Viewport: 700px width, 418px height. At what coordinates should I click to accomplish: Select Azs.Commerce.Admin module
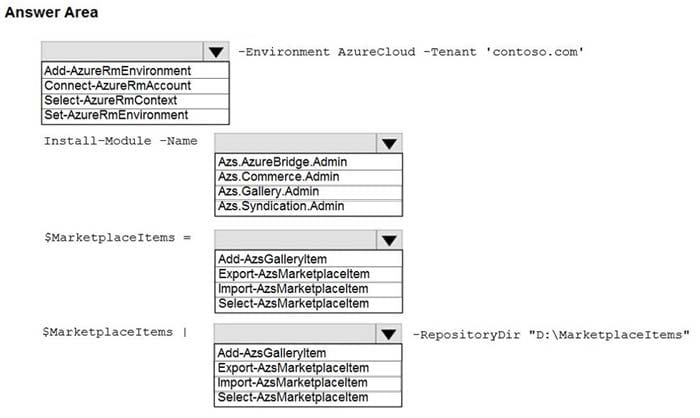pos(308,177)
